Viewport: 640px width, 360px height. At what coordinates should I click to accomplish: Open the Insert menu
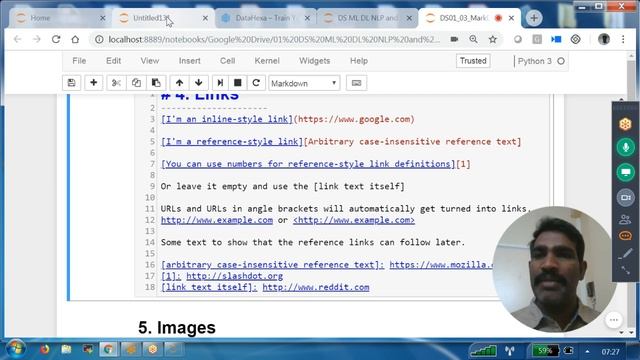coord(189,61)
